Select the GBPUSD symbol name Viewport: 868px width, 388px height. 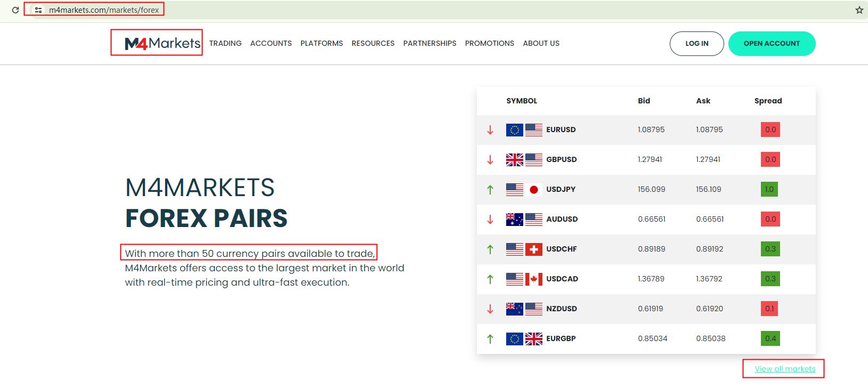pos(562,159)
